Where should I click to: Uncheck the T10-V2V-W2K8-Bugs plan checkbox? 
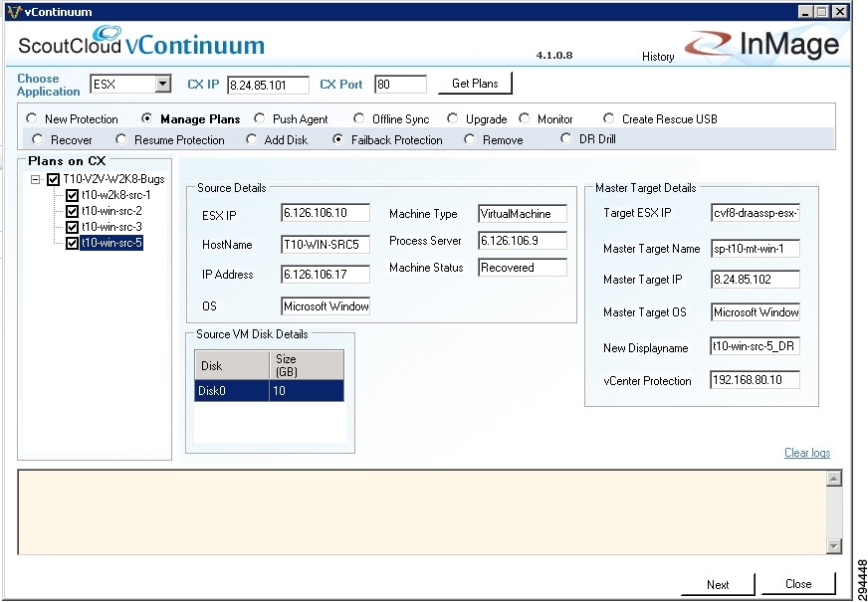53,179
